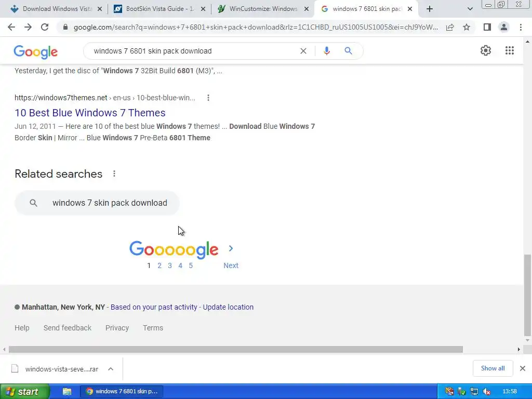Click the network connection tray icon
The height and width of the screenshot is (399, 532).
pyautogui.click(x=474, y=392)
